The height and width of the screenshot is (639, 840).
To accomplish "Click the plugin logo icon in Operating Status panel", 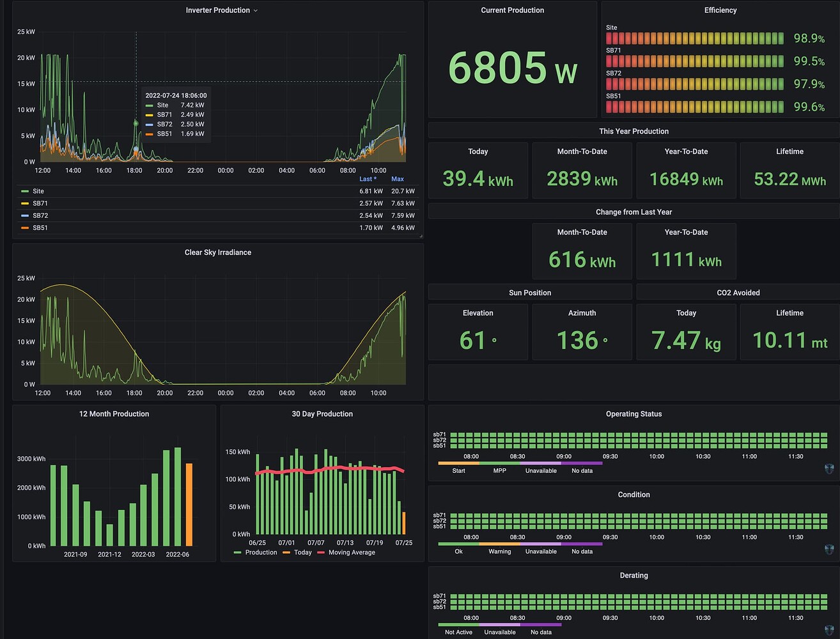I will pos(829,468).
